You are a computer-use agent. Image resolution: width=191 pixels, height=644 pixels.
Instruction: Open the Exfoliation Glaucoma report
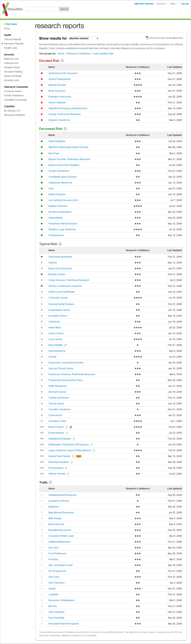[x=60, y=97]
